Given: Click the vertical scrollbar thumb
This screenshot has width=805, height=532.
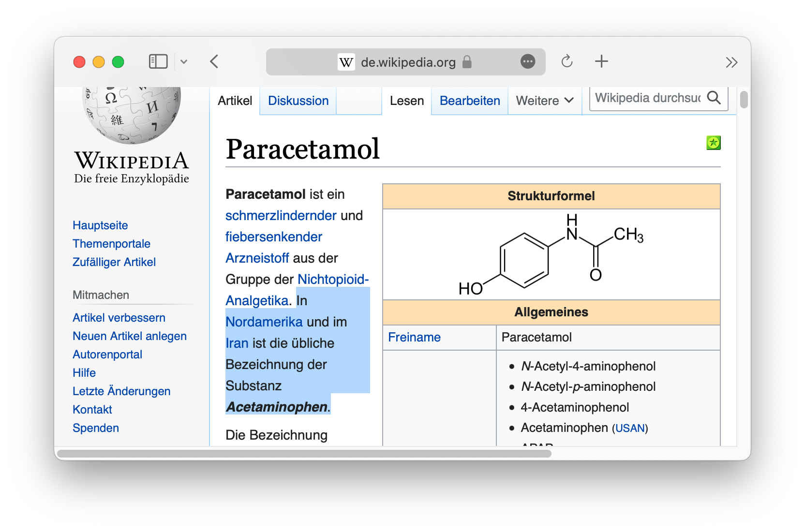Looking at the screenshot, I should [744, 100].
